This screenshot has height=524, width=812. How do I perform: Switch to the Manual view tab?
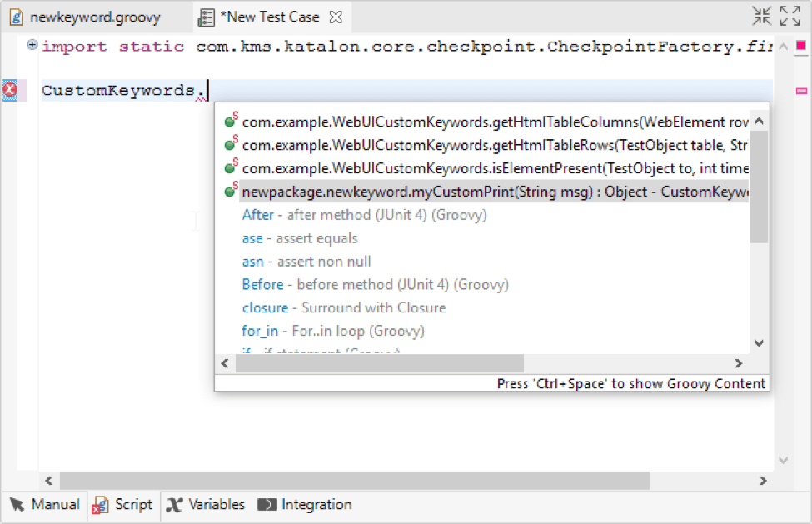pyautogui.click(x=44, y=504)
